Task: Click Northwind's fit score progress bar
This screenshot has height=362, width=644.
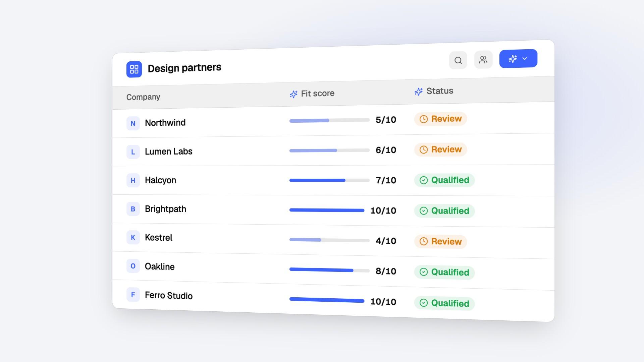Action: pyautogui.click(x=329, y=120)
